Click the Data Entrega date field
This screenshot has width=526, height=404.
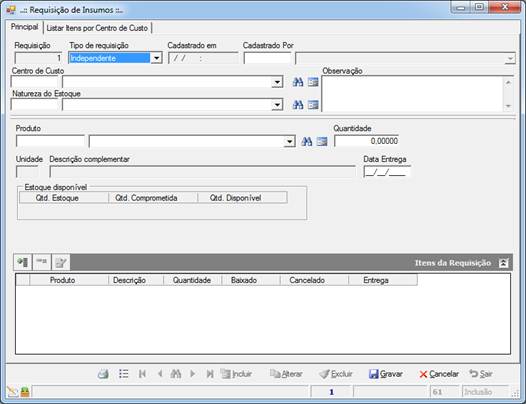click(387, 172)
